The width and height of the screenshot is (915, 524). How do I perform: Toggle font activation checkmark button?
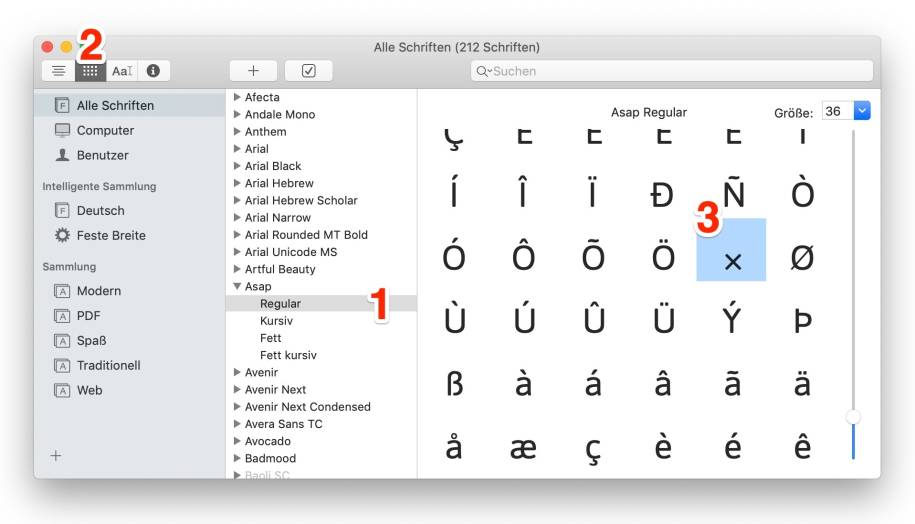tap(309, 71)
